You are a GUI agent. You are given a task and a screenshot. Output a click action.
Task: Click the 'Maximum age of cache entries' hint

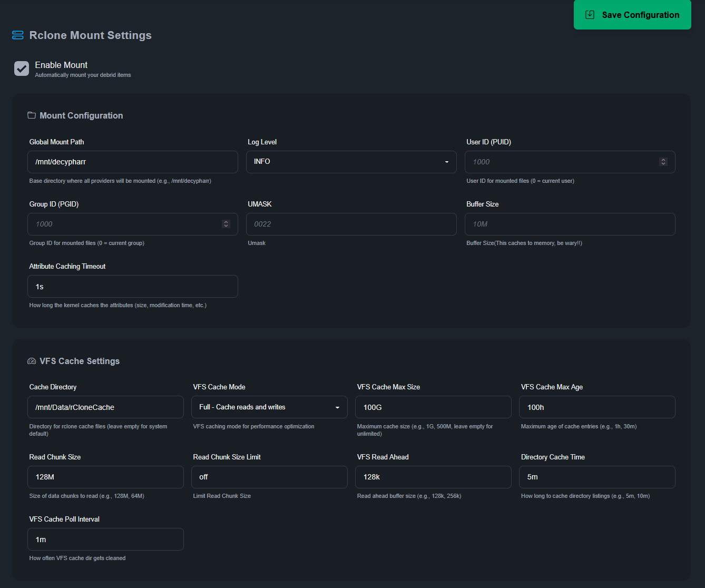point(579,426)
